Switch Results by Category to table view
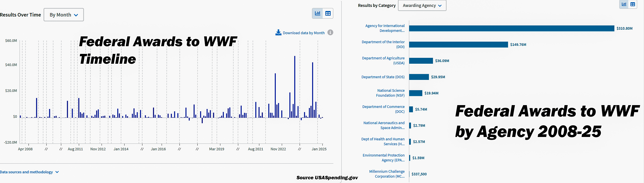Image resolution: width=644 pixels, height=183 pixels. coord(632,4)
